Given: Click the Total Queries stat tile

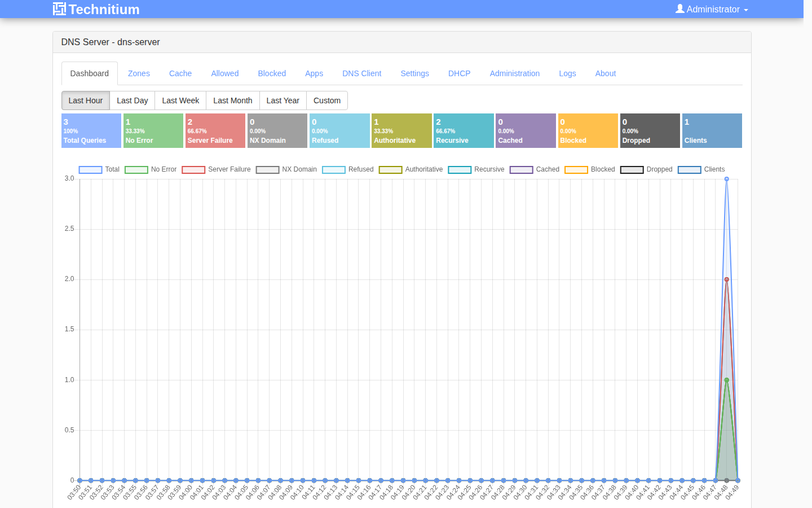Looking at the screenshot, I should (x=91, y=131).
